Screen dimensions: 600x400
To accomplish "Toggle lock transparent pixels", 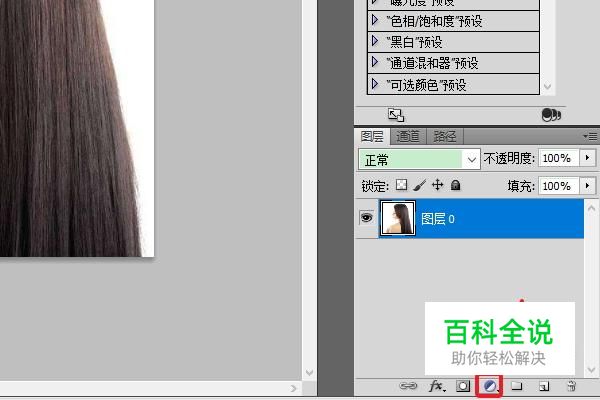I will coord(401,185).
